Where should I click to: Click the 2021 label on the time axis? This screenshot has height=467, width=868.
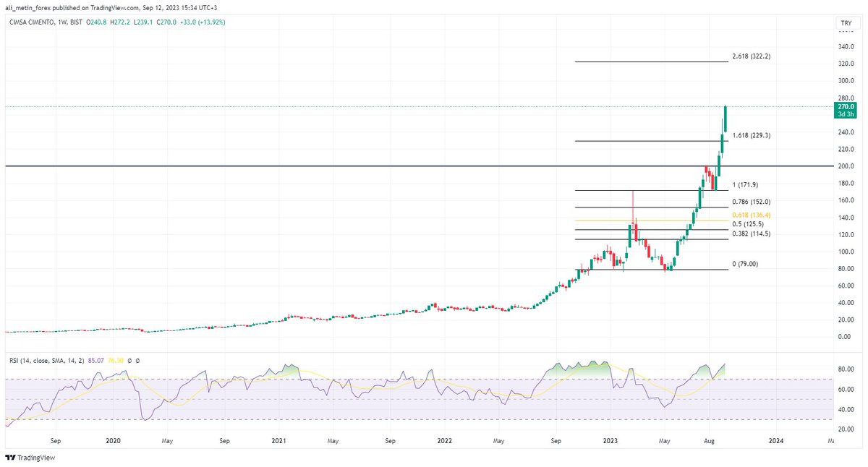[x=279, y=440]
